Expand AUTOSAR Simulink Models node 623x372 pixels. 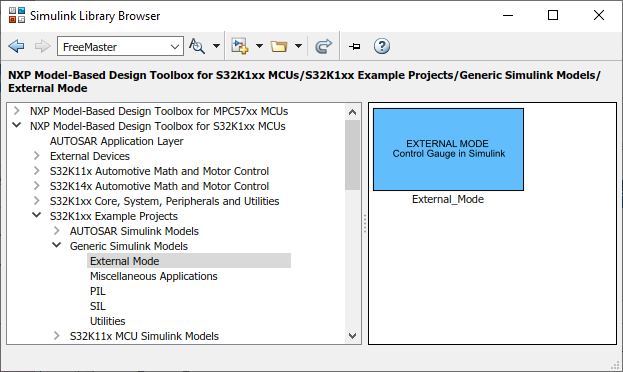(56, 231)
